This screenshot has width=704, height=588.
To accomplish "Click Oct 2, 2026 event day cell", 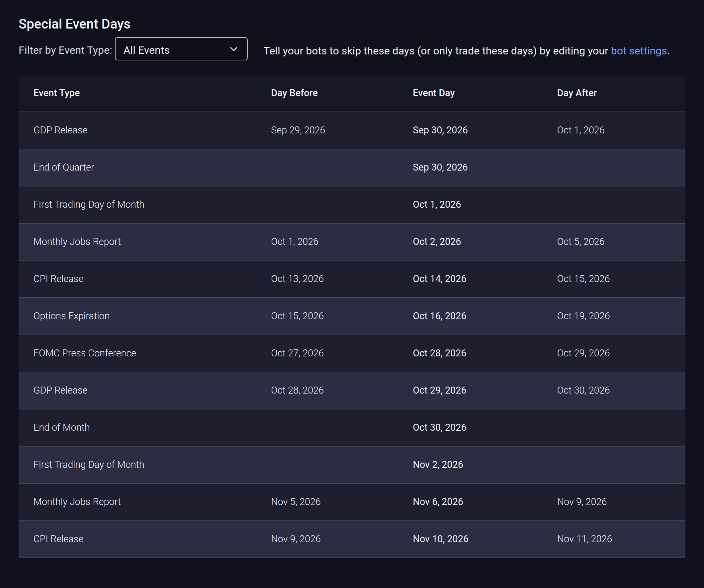I will click(x=437, y=242).
